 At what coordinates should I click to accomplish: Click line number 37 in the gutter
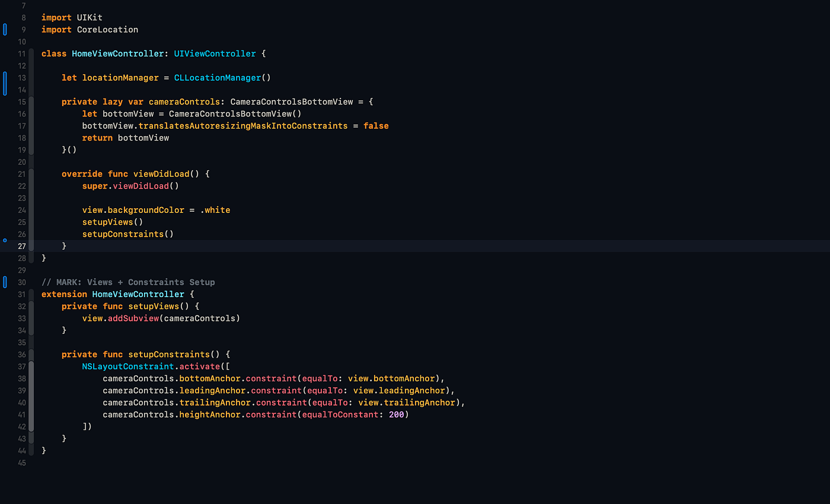coord(21,366)
